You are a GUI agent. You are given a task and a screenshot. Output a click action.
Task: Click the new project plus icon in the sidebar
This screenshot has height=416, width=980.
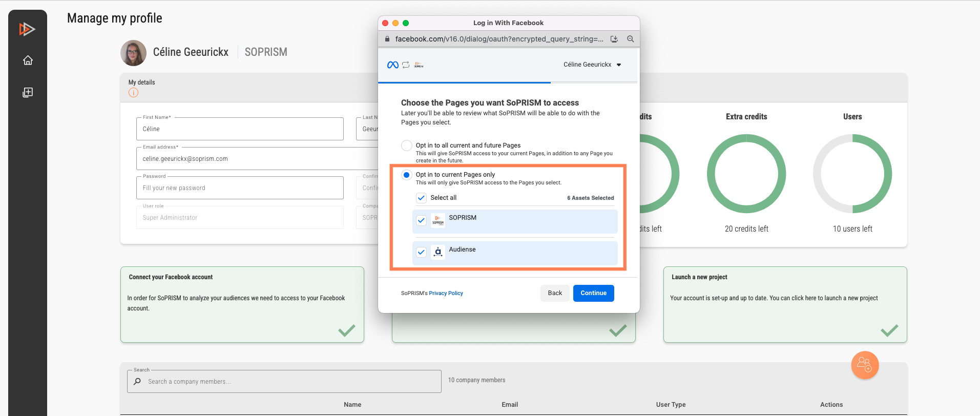[28, 92]
